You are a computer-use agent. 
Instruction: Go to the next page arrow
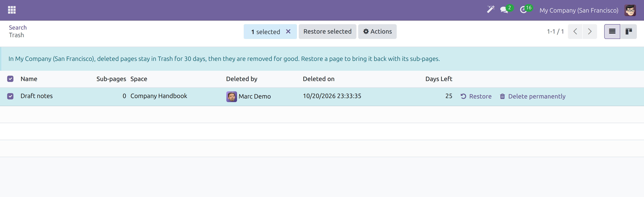pos(589,32)
